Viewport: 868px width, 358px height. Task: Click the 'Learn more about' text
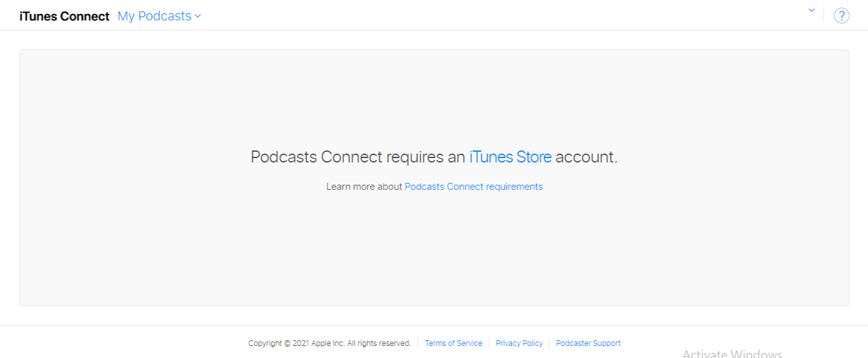pos(364,187)
